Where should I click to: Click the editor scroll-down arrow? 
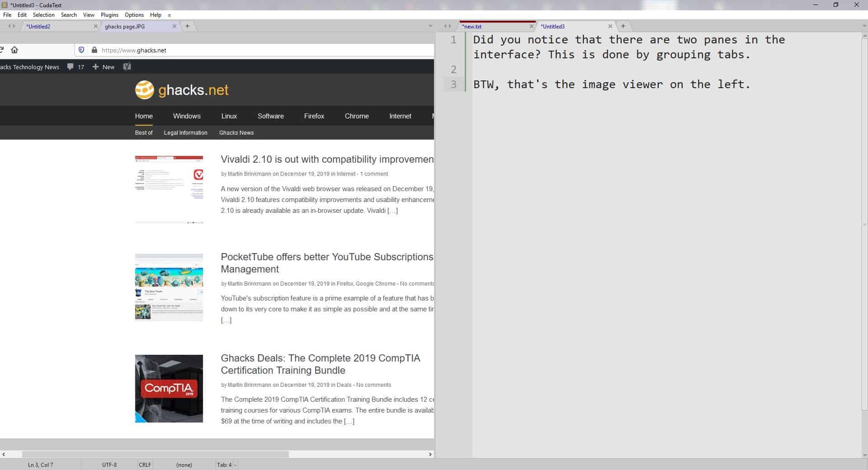864,455
